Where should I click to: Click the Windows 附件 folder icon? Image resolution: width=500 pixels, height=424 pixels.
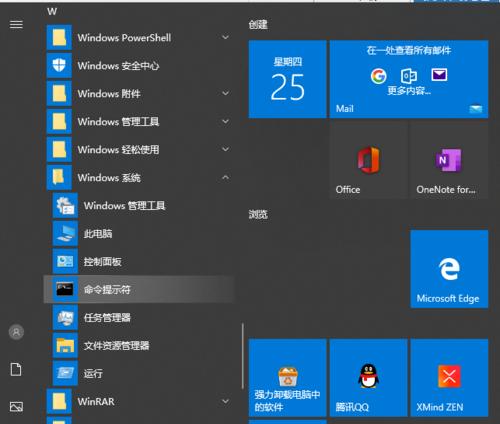[59, 93]
